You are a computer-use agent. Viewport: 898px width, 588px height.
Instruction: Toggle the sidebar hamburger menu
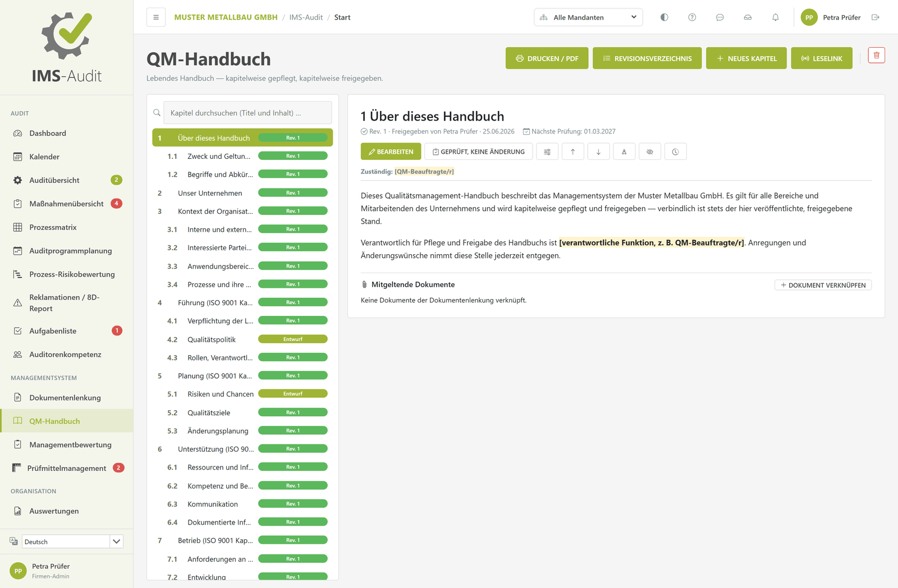[x=156, y=17]
